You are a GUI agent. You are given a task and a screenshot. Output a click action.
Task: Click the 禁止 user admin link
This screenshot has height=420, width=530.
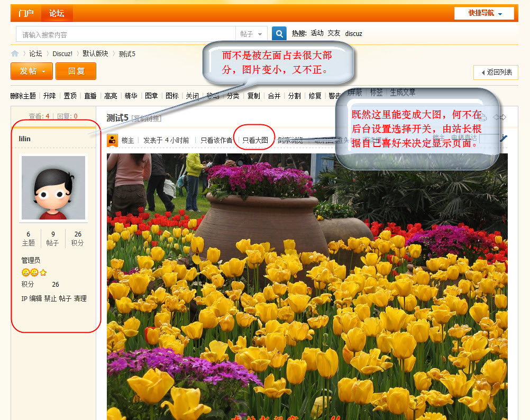coord(50,299)
